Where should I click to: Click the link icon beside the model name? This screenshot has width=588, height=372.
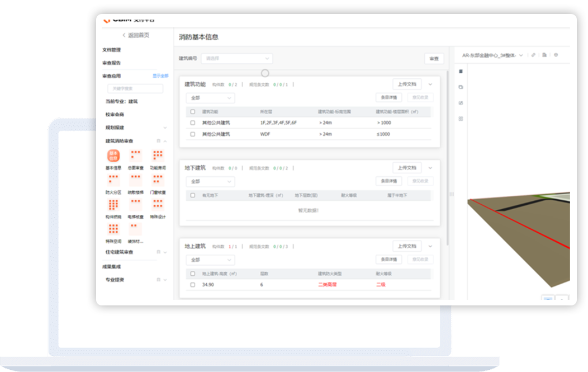(533, 55)
